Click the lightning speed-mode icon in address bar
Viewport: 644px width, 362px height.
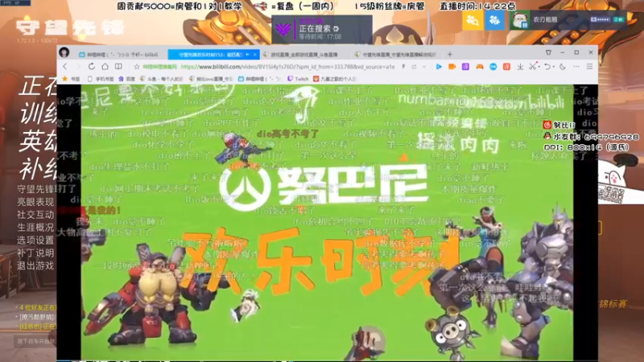(404, 67)
